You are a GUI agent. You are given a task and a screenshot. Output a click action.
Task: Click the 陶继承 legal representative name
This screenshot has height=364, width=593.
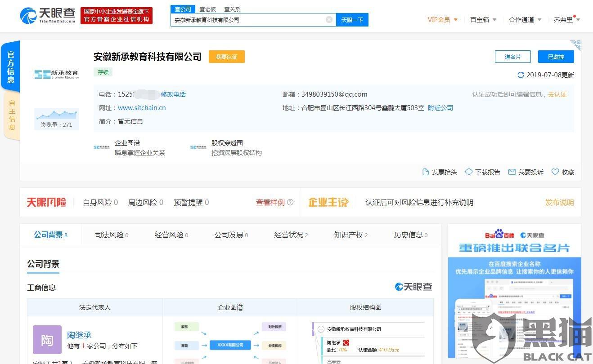pos(79,335)
